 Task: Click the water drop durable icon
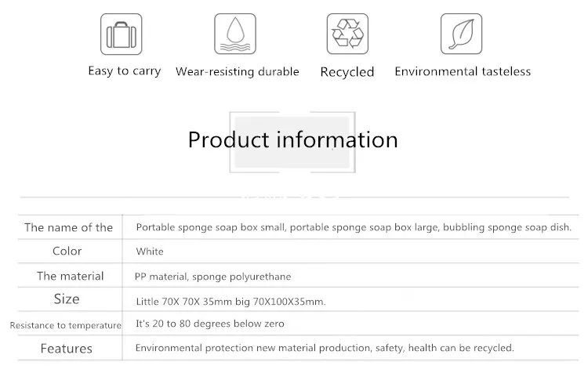point(234,34)
